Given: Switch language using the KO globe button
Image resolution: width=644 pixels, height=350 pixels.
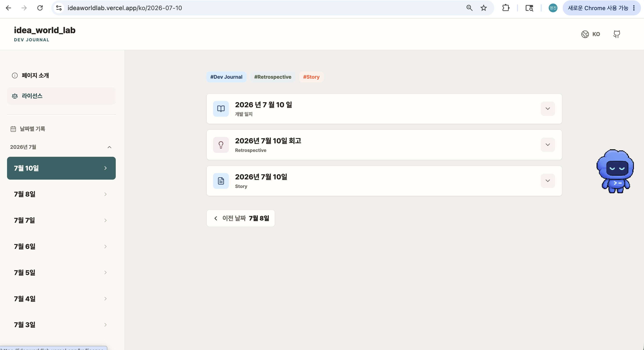Looking at the screenshot, I should tap(590, 34).
